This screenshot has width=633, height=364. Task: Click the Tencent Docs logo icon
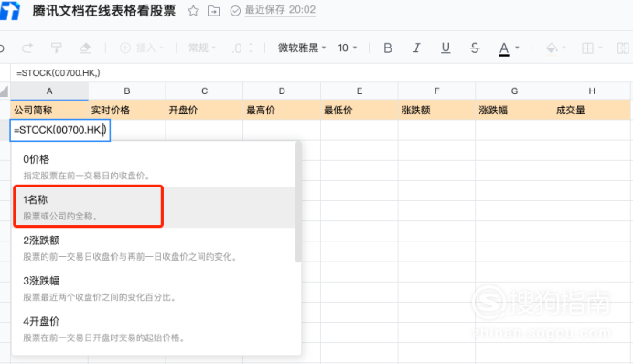click(10, 10)
